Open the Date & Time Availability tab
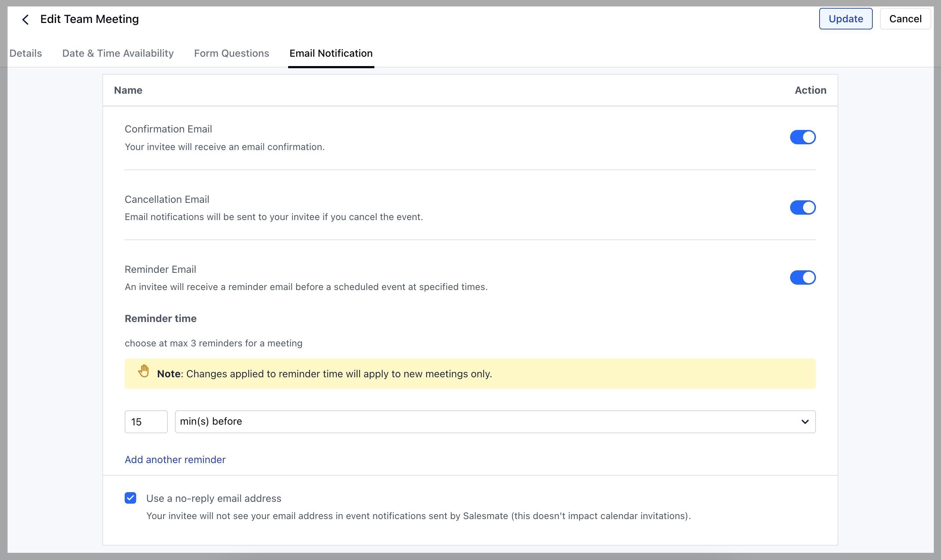The image size is (941, 560). point(118,53)
